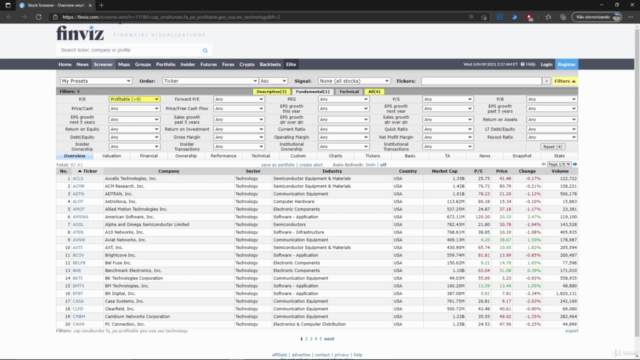Viewport: 640px width, 360px height.
Task: Focus the Tickers input field
Action: point(481,81)
